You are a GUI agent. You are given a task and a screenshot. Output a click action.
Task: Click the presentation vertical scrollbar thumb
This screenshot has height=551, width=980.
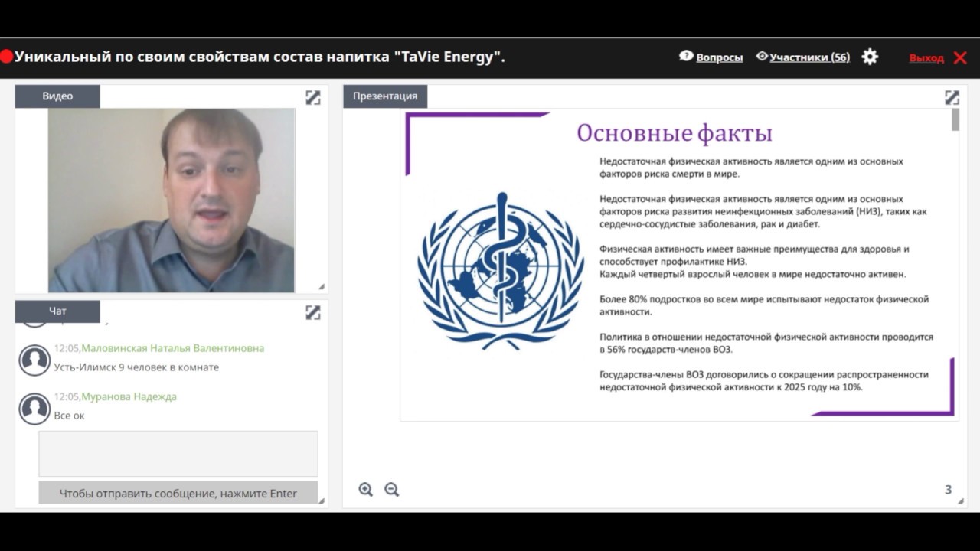(955, 119)
